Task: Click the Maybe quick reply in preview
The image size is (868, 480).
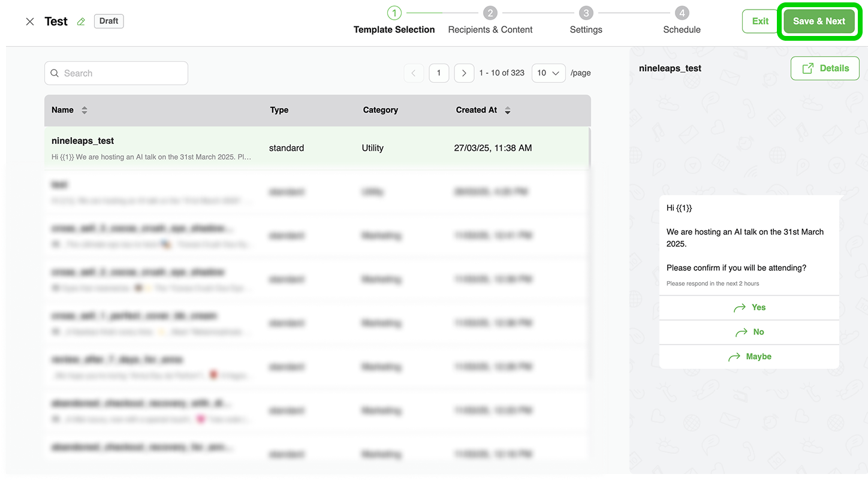Action: pos(749,357)
